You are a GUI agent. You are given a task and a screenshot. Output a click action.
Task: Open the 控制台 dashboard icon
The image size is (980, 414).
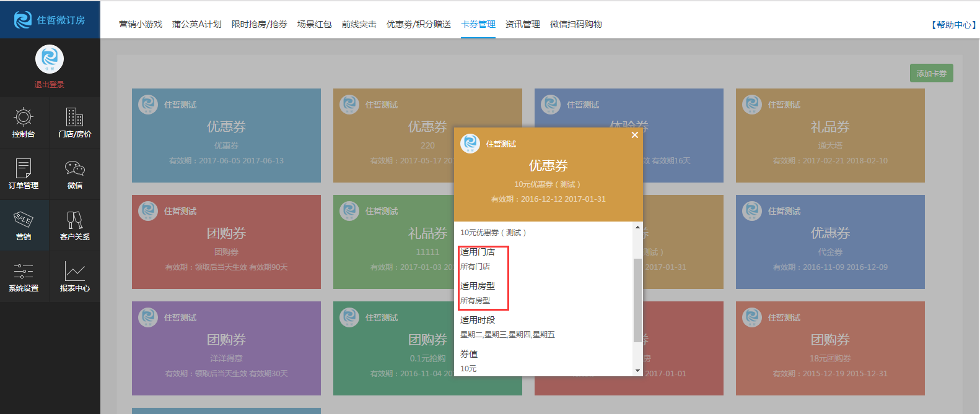pos(24,123)
